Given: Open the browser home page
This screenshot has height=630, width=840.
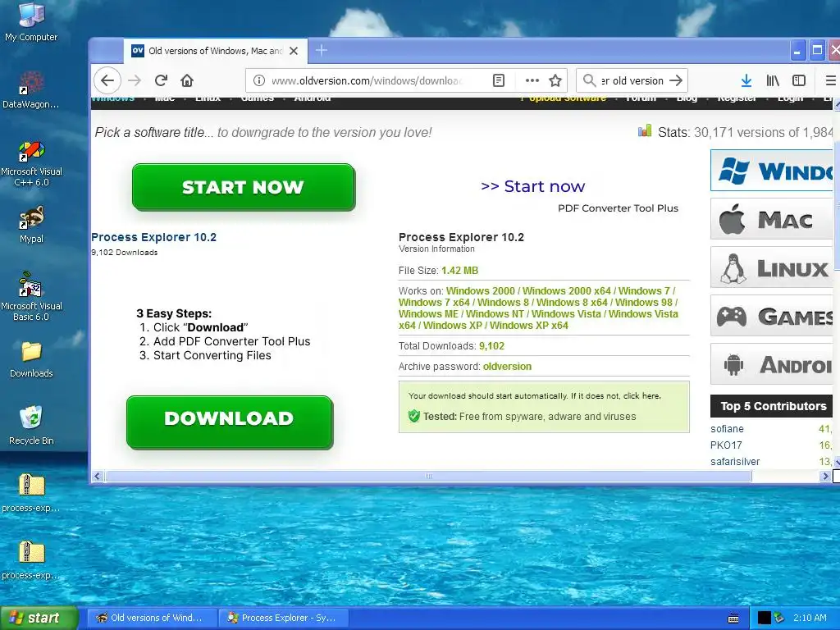Looking at the screenshot, I should click(x=187, y=80).
